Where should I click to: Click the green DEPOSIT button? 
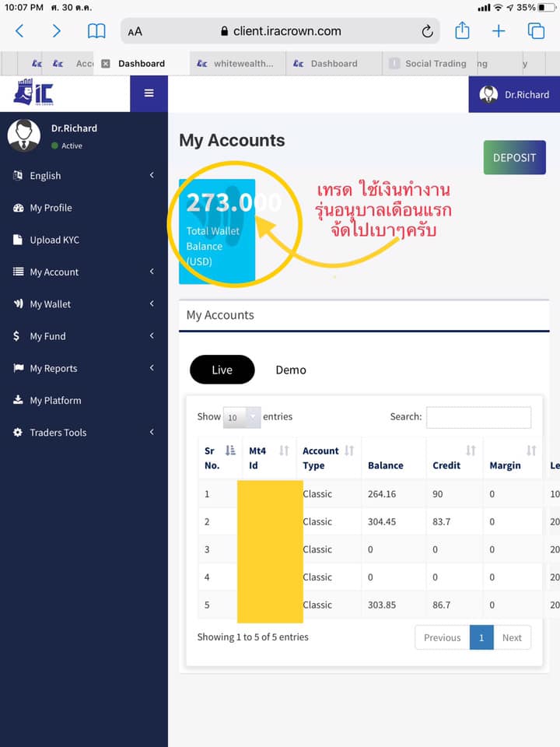click(514, 158)
